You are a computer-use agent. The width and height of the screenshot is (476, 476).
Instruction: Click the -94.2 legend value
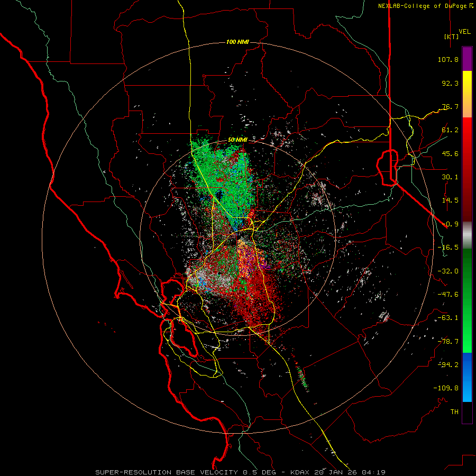(x=448, y=365)
